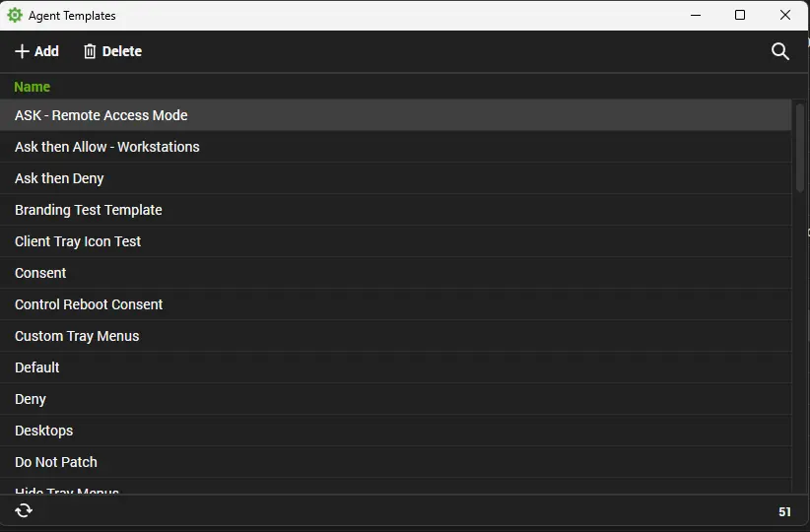The height and width of the screenshot is (532, 810).
Task: Select the Do Not Patch template
Action: [395, 462]
